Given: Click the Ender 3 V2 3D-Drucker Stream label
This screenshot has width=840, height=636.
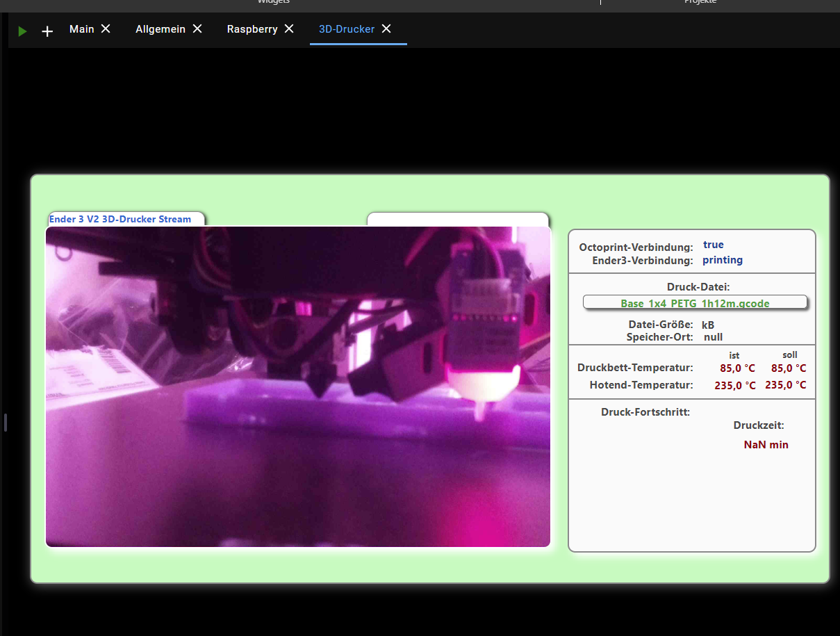Looking at the screenshot, I should coord(120,219).
